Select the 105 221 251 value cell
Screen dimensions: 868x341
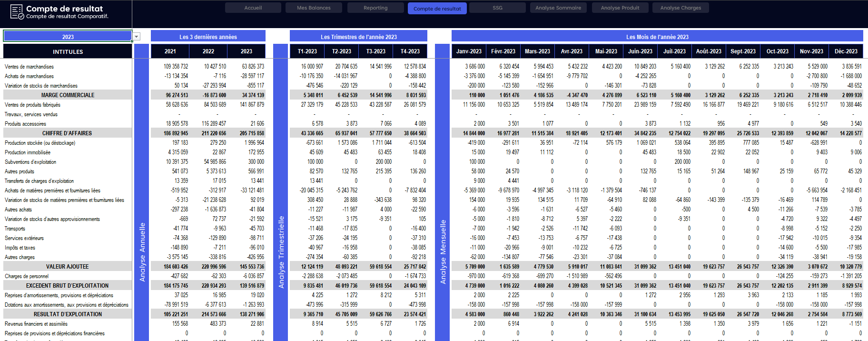(x=176, y=314)
